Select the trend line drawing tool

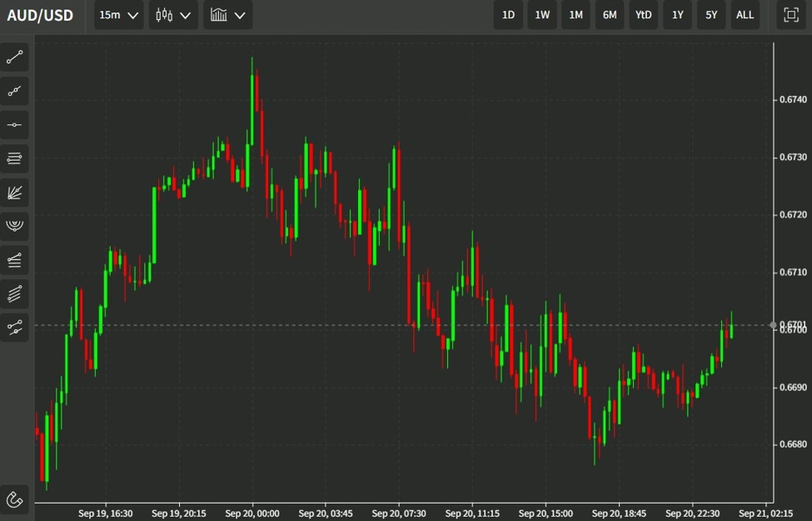tap(14, 57)
